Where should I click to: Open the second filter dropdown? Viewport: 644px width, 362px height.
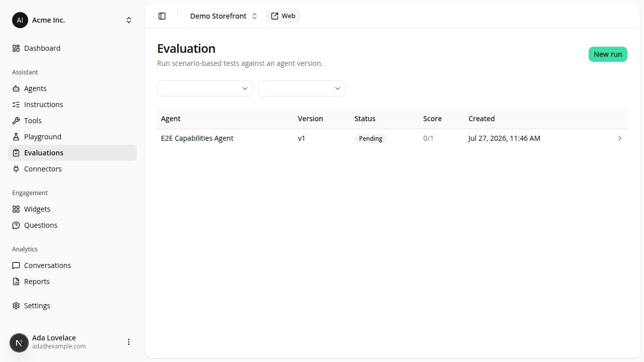point(302,88)
